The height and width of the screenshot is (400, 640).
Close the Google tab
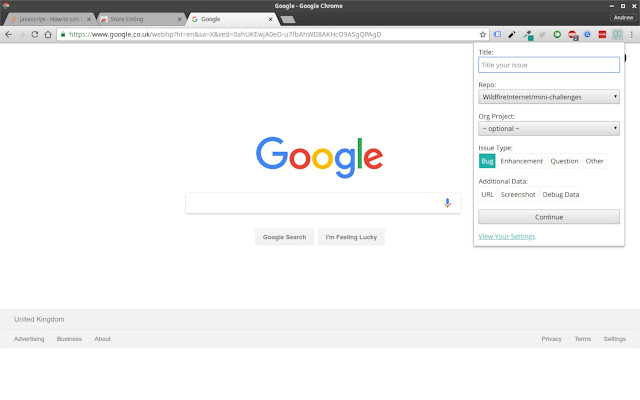coord(270,19)
